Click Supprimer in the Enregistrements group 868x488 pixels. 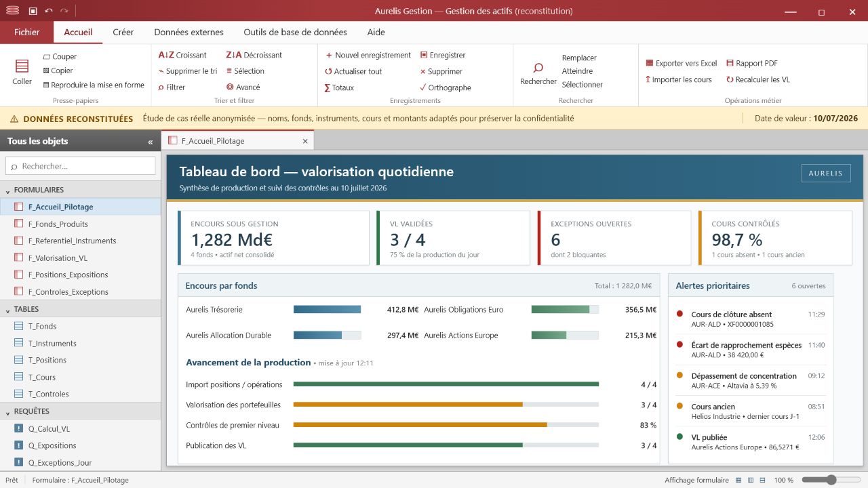click(441, 71)
